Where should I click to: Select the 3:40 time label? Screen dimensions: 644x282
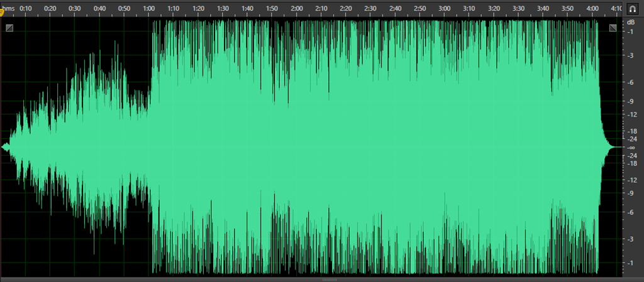click(x=543, y=8)
